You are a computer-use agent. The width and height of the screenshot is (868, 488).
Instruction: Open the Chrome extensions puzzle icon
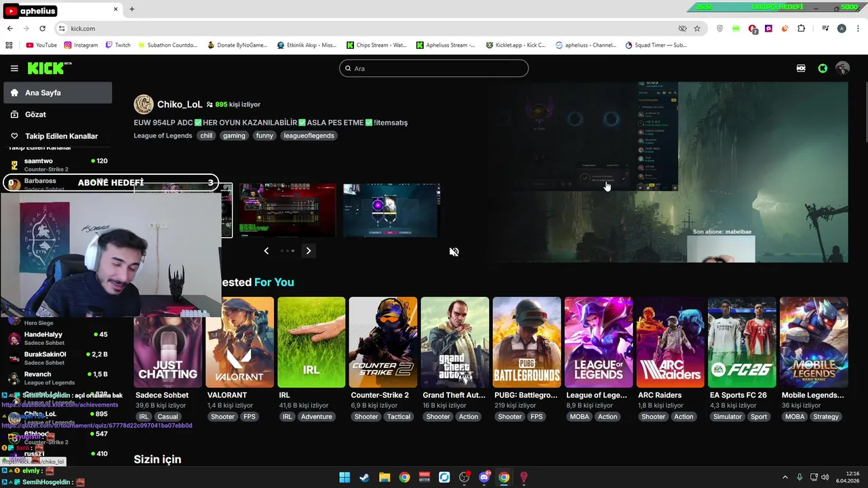pos(802,28)
